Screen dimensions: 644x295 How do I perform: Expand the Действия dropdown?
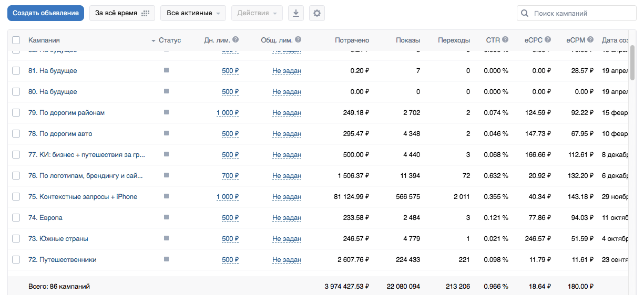257,13
